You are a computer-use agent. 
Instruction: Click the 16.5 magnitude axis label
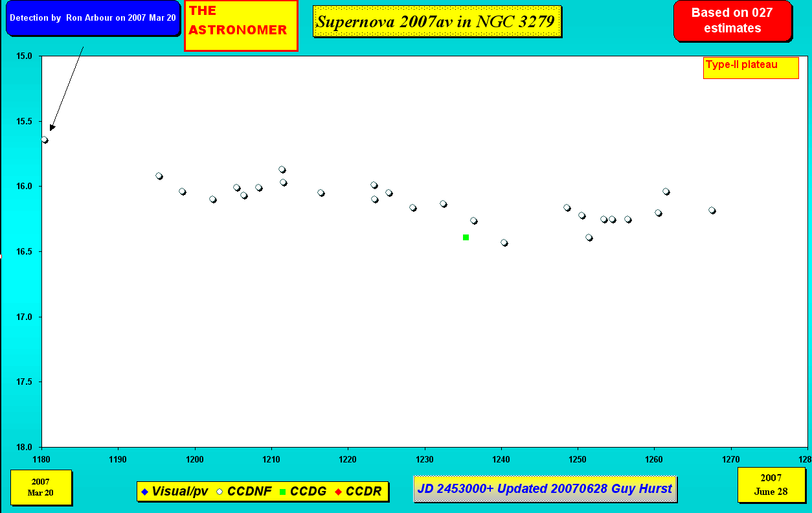click(x=24, y=252)
